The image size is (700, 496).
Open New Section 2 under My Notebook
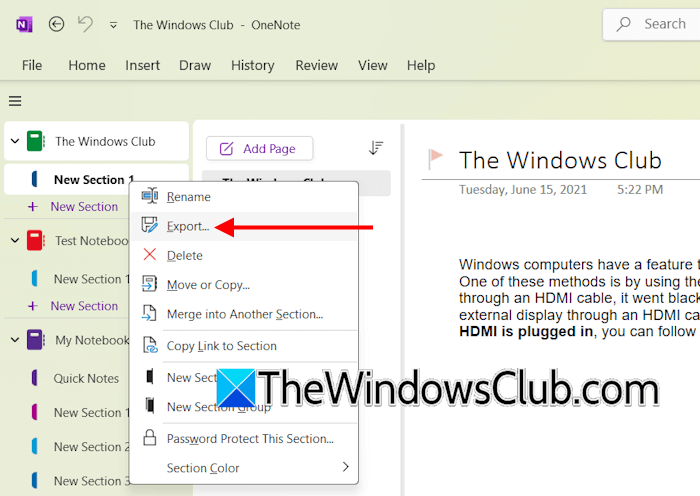click(92, 446)
